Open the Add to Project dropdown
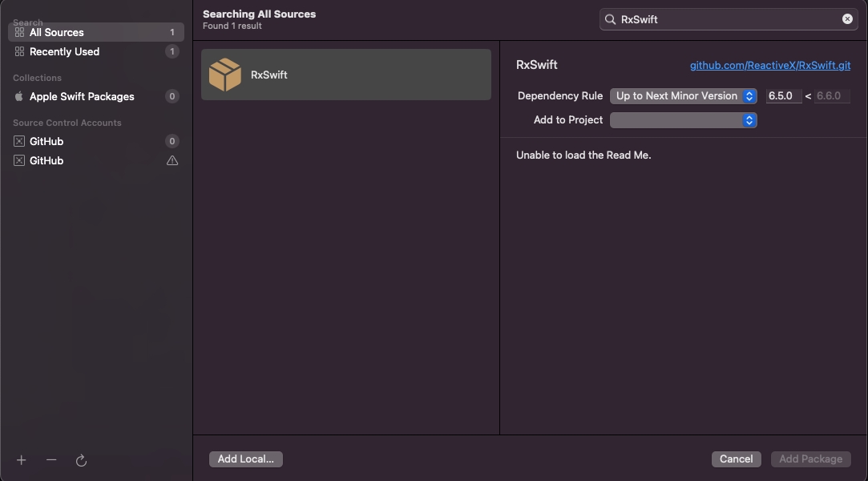 tap(683, 120)
